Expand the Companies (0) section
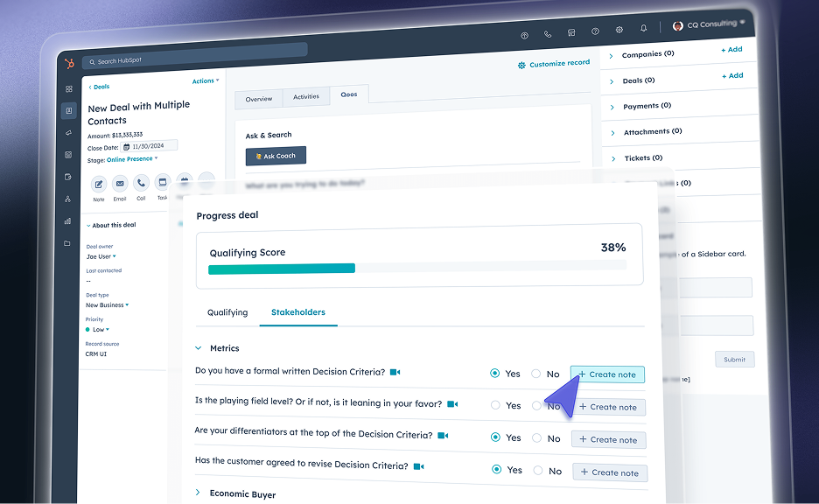 coord(611,56)
